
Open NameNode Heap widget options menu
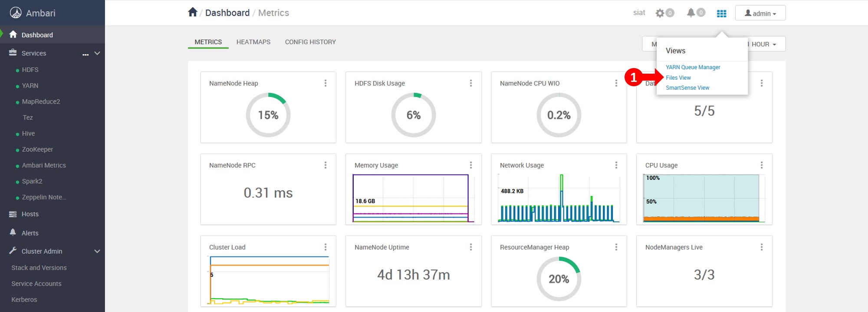(325, 83)
